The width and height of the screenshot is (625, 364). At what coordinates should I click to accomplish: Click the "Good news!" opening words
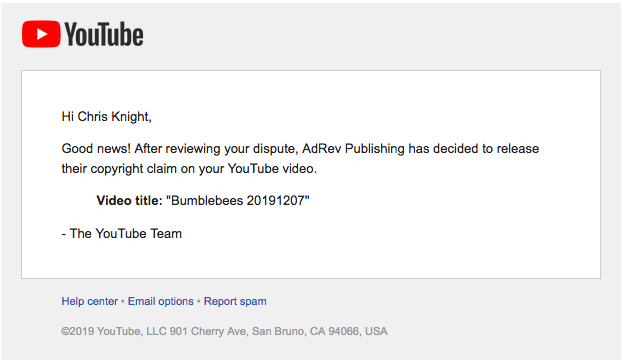96,148
